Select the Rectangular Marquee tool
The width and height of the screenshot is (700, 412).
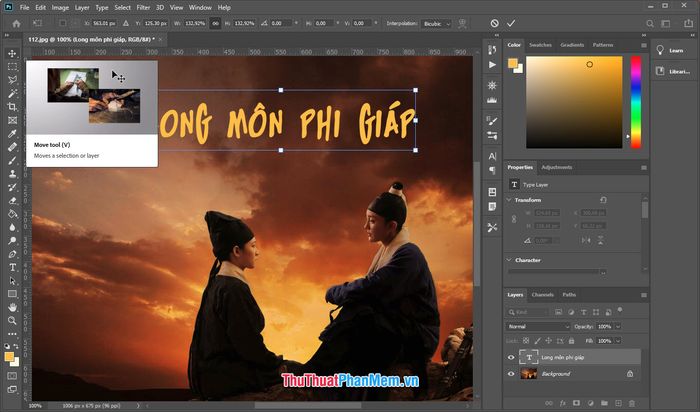(x=12, y=67)
